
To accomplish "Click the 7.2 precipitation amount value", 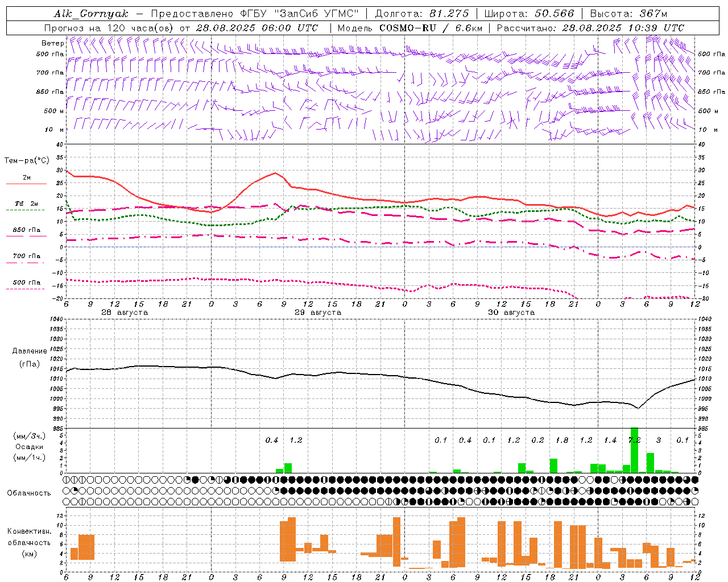I will (634, 440).
